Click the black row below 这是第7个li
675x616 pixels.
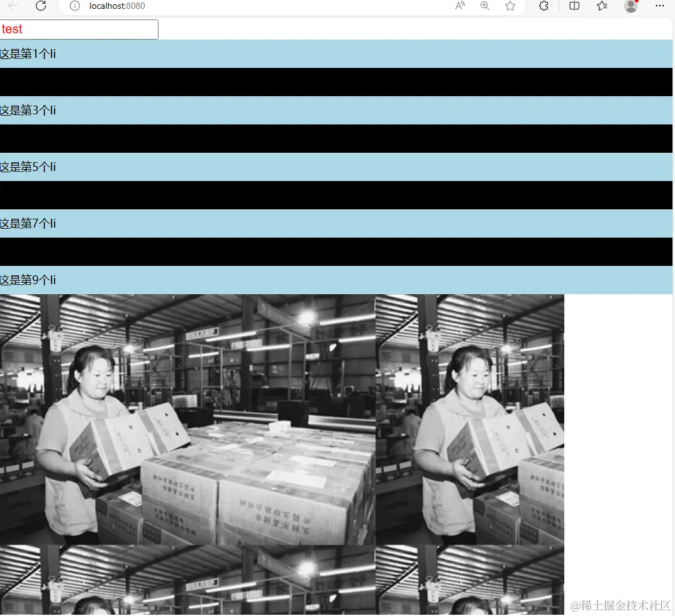pos(336,251)
